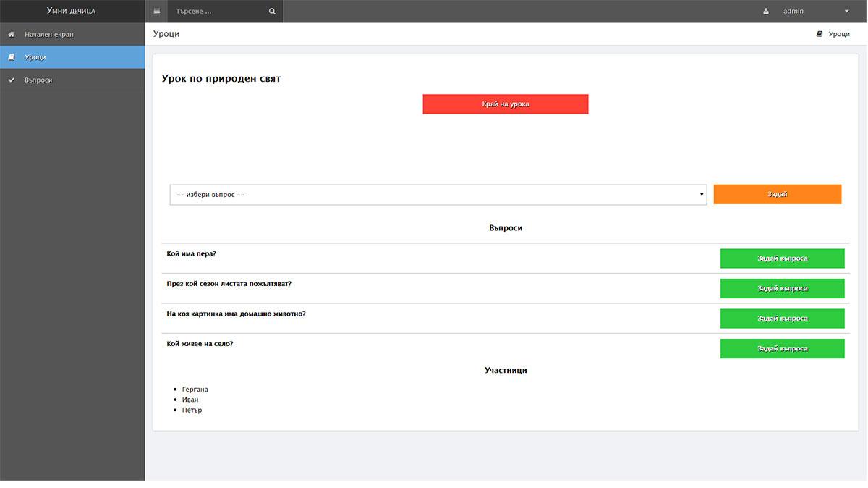Click the text 'Кой живее на село?'
The height and width of the screenshot is (488, 868).
coord(200,344)
